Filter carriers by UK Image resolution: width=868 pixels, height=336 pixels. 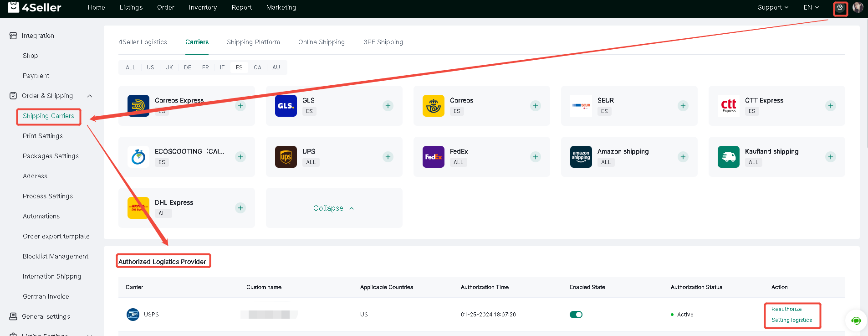[169, 67]
